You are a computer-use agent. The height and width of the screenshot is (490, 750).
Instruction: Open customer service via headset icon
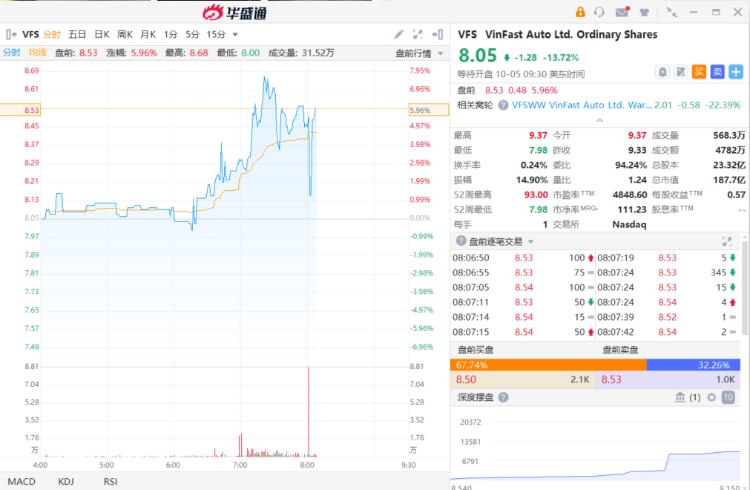click(x=599, y=12)
